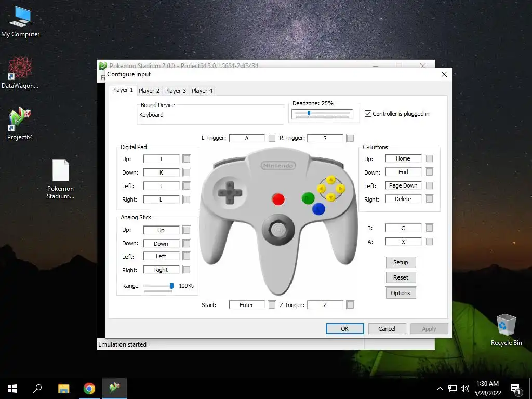Switch to the Player 3 tab
This screenshot has width=532, height=399.
click(176, 91)
